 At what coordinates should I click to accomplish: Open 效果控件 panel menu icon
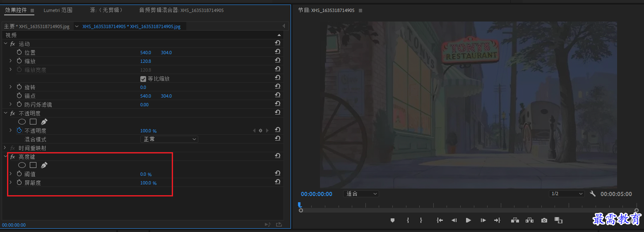coord(32,10)
